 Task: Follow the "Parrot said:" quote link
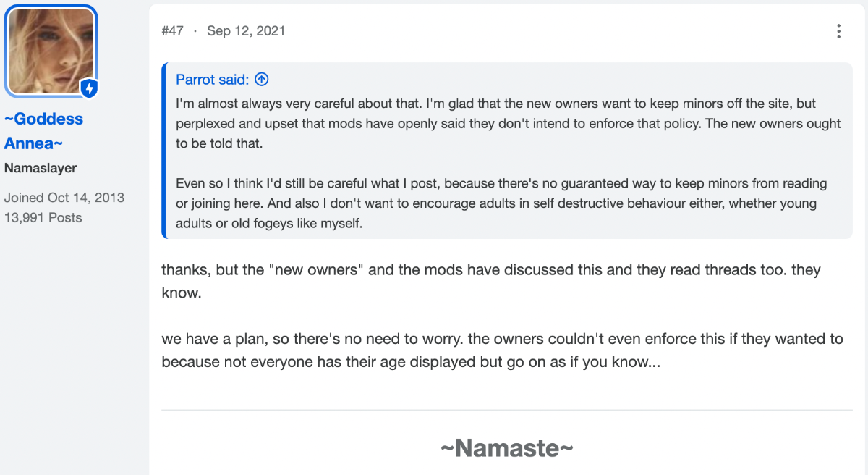click(x=213, y=79)
